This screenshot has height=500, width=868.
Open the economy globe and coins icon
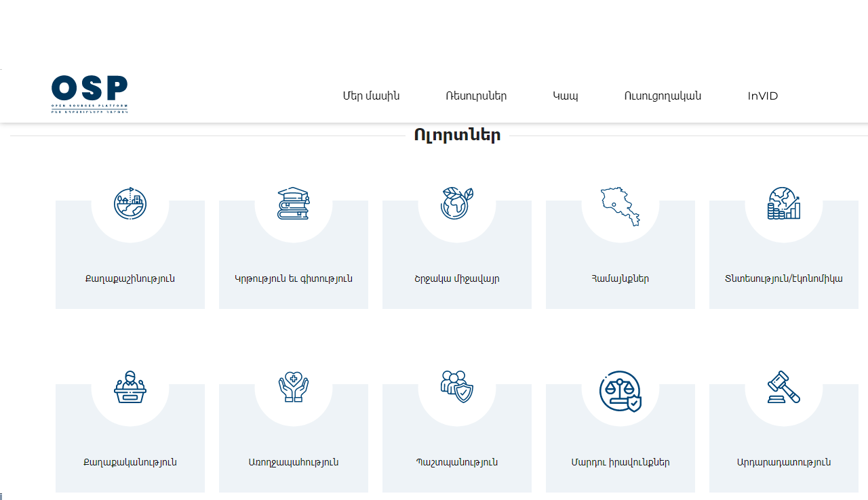(784, 203)
